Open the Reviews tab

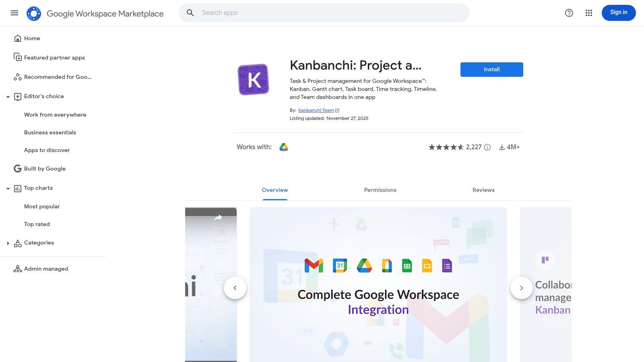coord(483,189)
